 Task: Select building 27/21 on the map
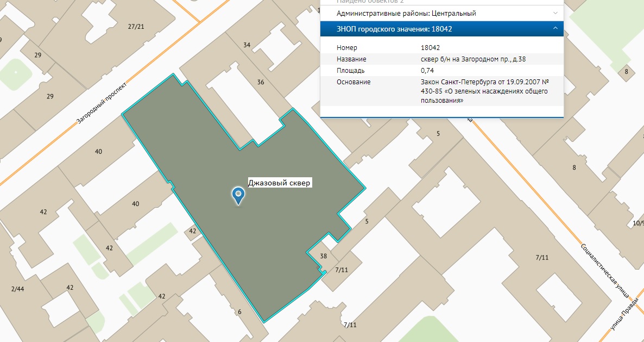click(x=136, y=27)
